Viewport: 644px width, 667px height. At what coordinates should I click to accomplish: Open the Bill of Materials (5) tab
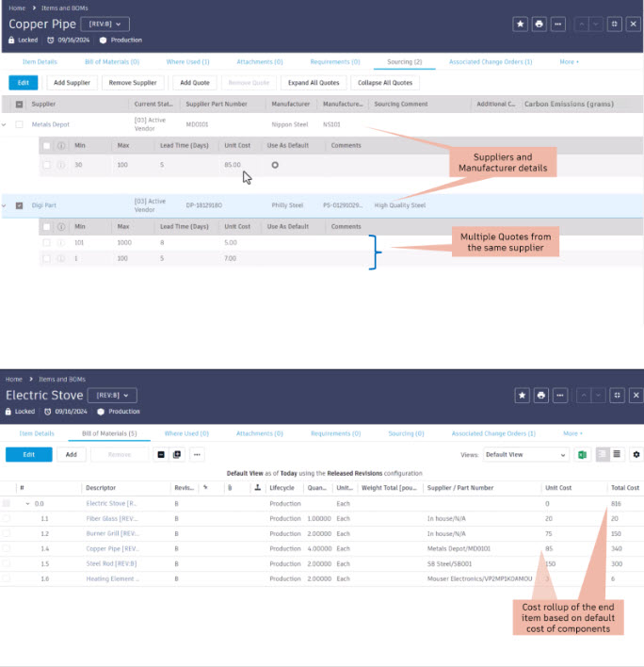pyautogui.click(x=109, y=433)
